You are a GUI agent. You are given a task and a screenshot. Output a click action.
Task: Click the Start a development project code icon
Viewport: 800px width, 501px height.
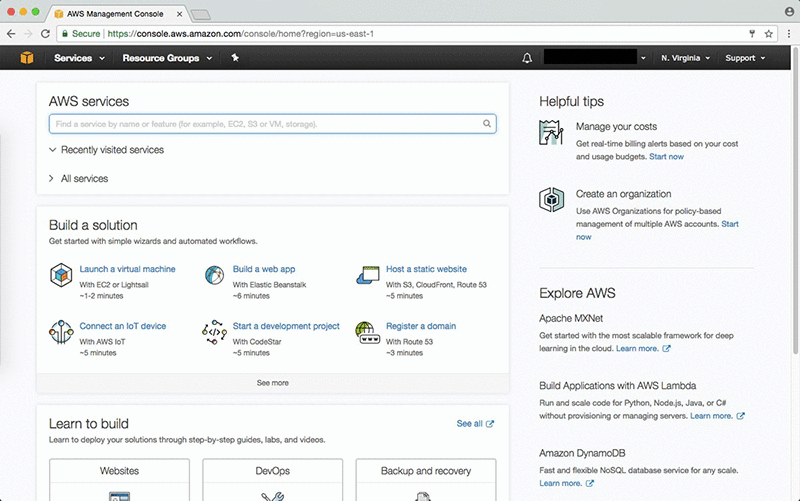(214, 332)
